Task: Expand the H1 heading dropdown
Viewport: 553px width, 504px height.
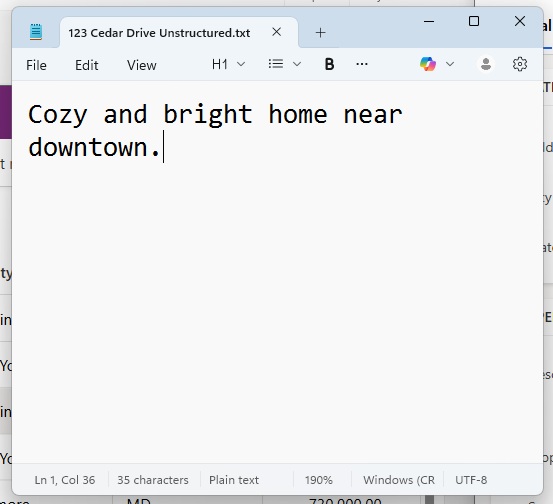Action: (x=228, y=64)
